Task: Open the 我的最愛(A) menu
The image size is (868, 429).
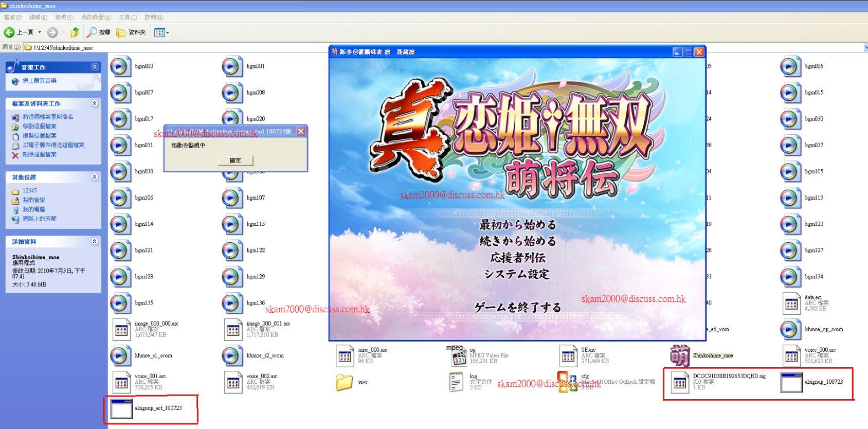Action: [96, 17]
